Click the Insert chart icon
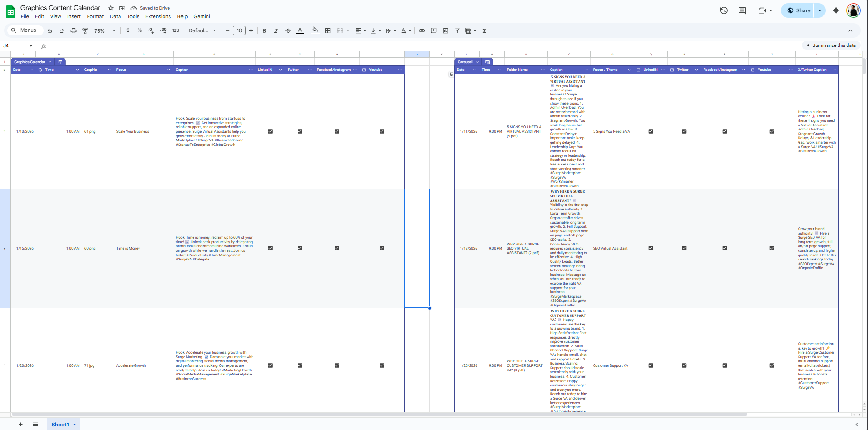 coord(446,31)
